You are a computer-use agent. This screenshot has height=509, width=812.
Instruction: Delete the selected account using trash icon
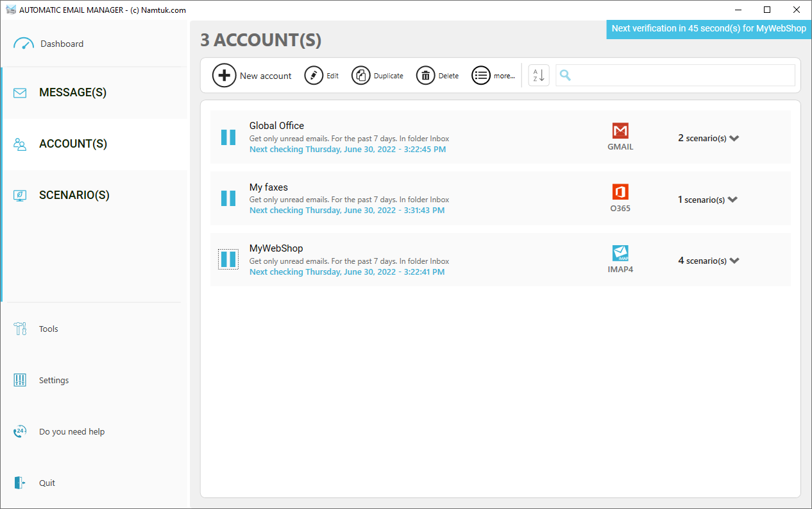(425, 75)
